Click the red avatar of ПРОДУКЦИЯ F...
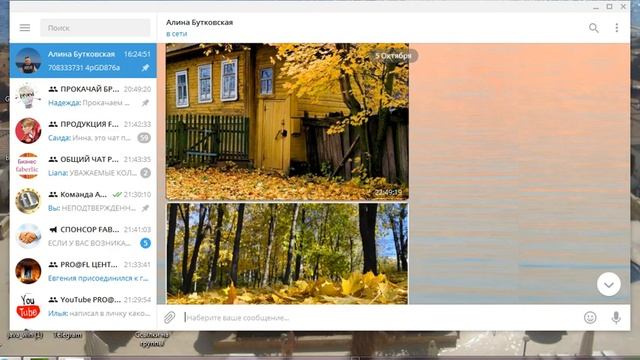This screenshot has width=640, height=360. tap(28, 131)
